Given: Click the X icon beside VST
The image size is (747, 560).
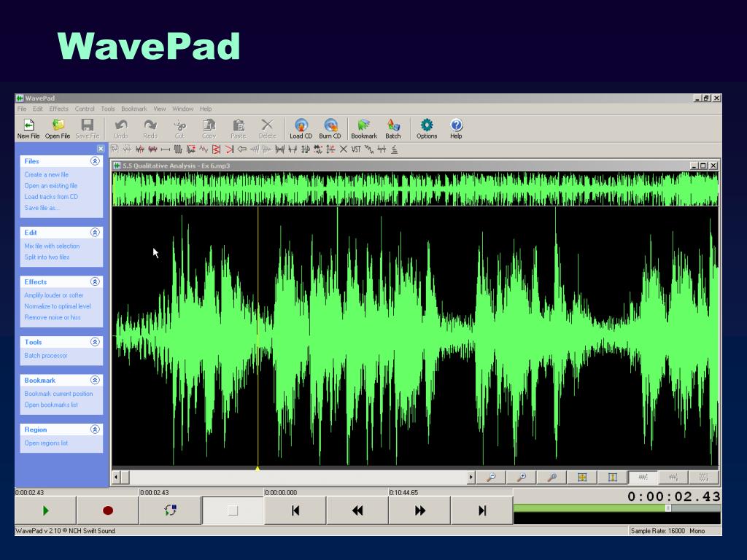Looking at the screenshot, I should coord(344,149).
